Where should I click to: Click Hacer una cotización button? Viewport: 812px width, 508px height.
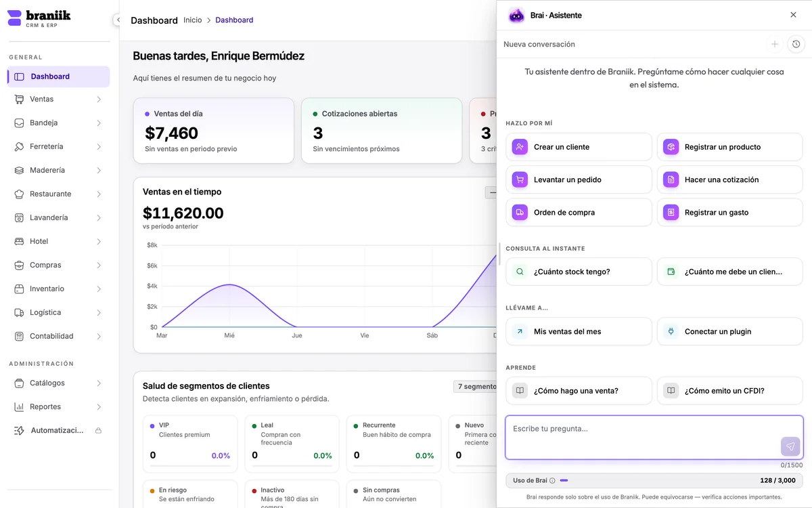(x=729, y=179)
